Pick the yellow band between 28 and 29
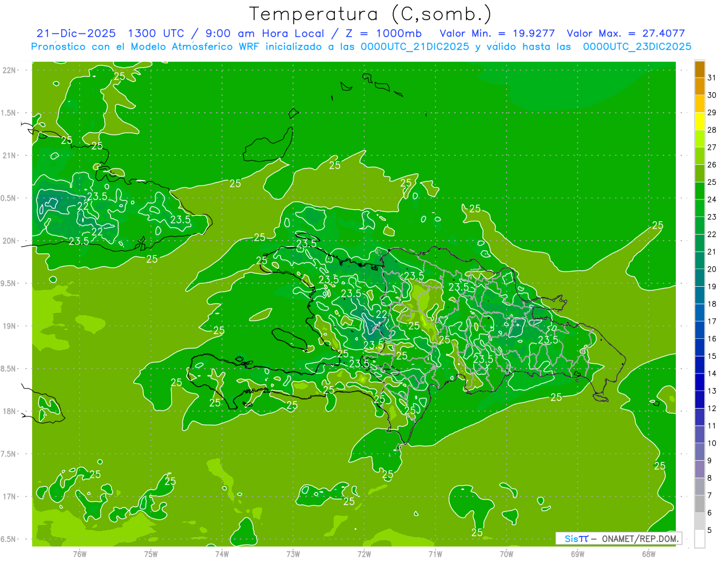Screen dimensions: 728x562 click(699, 121)
